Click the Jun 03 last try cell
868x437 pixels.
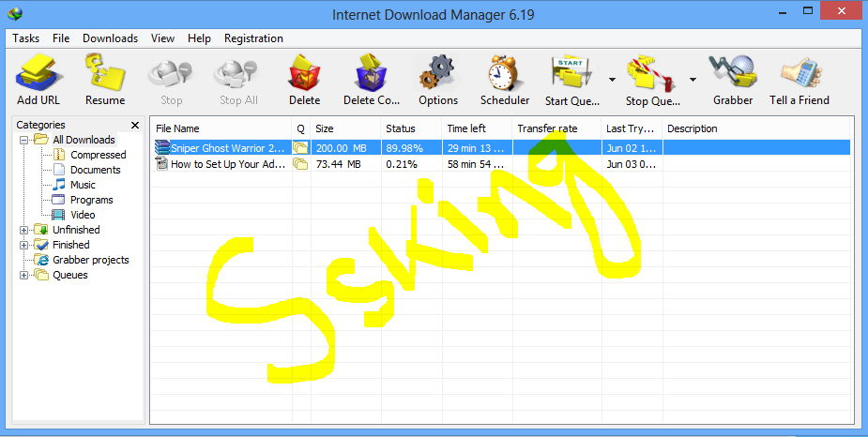[631, 164]
